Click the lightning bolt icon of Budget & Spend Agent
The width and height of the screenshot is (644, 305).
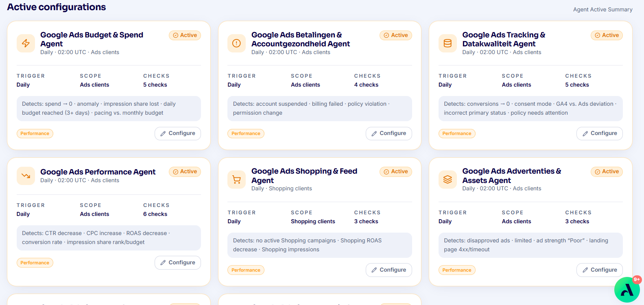(x=26, y=44)
